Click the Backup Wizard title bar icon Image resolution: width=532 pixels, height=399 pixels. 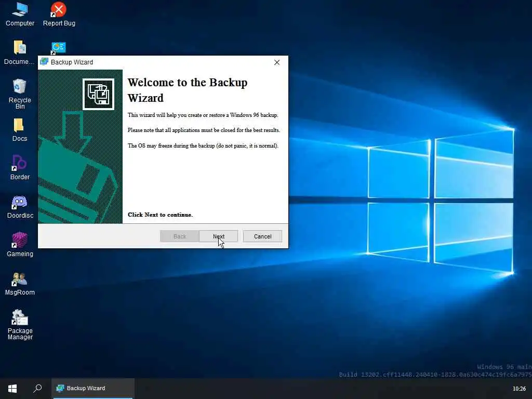click(44, 62)
